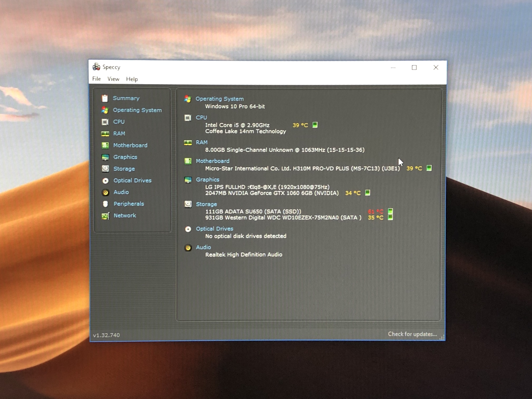Click the Summary clipboard icon in sidebar
The width and height of the screenshot is (532, 399).
105,98
